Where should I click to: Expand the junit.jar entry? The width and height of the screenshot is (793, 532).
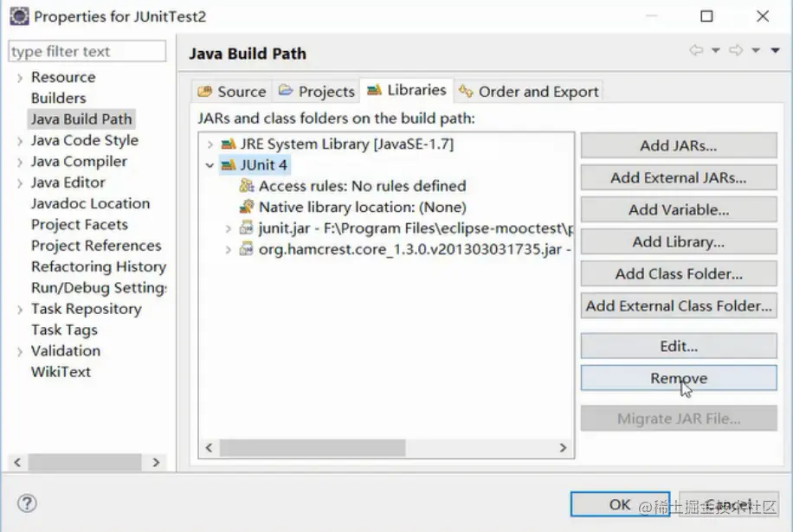(x=228, y=228)
